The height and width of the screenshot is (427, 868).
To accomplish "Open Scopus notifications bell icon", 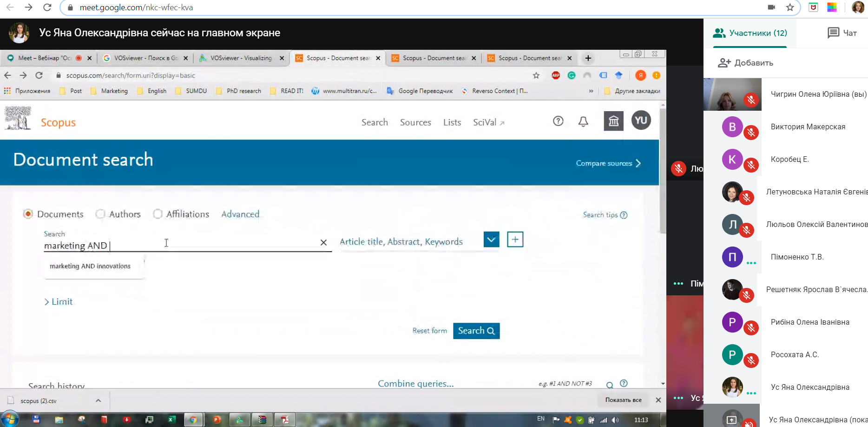I will (x=583, y=121).
